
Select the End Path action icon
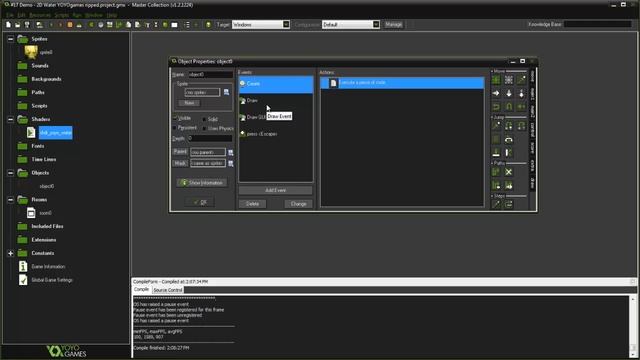(509, 172)
